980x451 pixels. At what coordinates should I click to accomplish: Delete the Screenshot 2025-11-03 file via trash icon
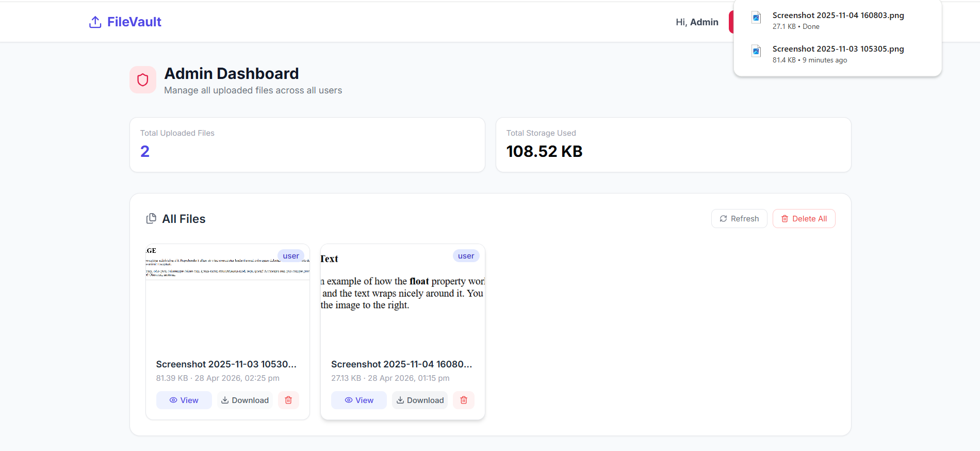tap(288, 400)
